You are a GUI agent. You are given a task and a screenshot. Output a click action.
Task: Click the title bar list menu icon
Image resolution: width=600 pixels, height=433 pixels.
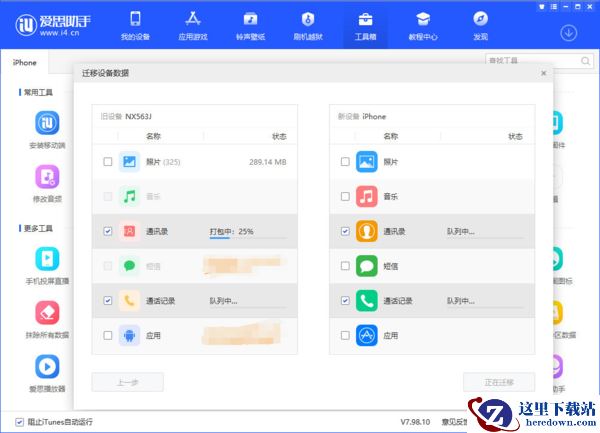pyautogui.click(x=554, y=7)
